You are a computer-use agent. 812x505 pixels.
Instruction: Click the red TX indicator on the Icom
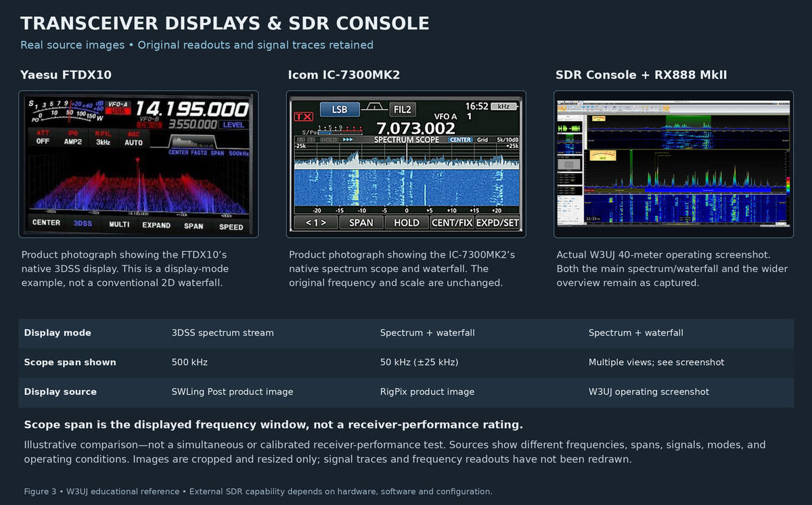(304, 116)
